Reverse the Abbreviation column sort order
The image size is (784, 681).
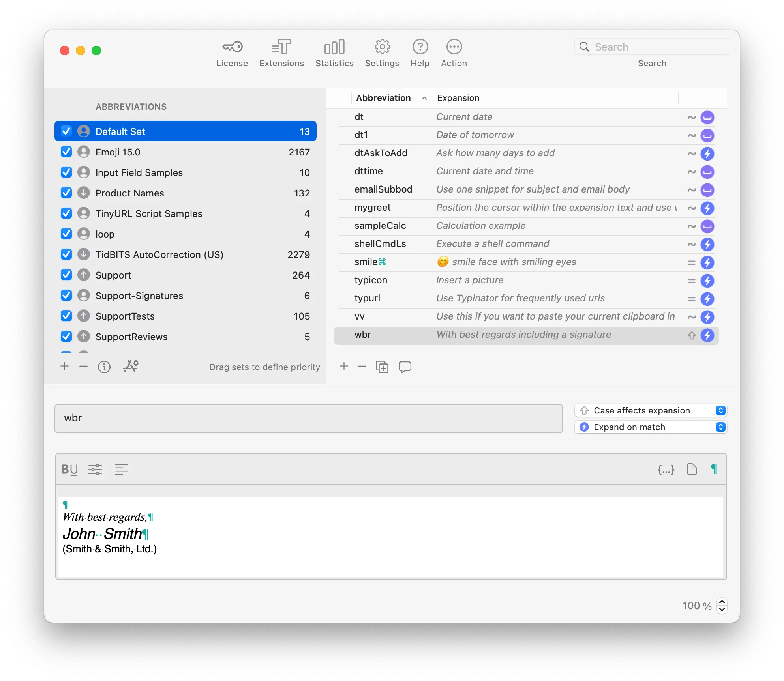tap(424, 98)
